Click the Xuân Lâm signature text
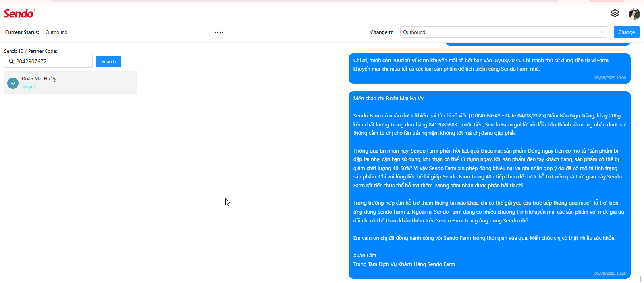644x283 pixels. tap(365, 256)
